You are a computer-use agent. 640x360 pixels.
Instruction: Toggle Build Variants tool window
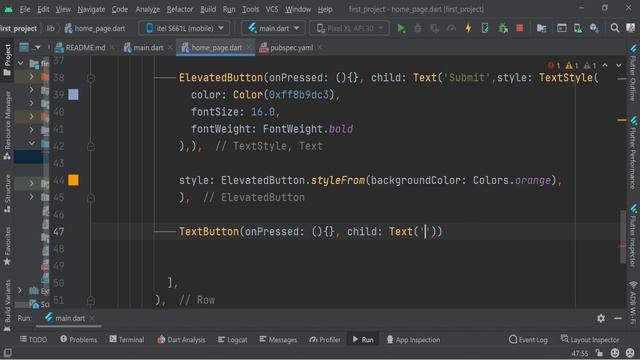tap(7, 305)
